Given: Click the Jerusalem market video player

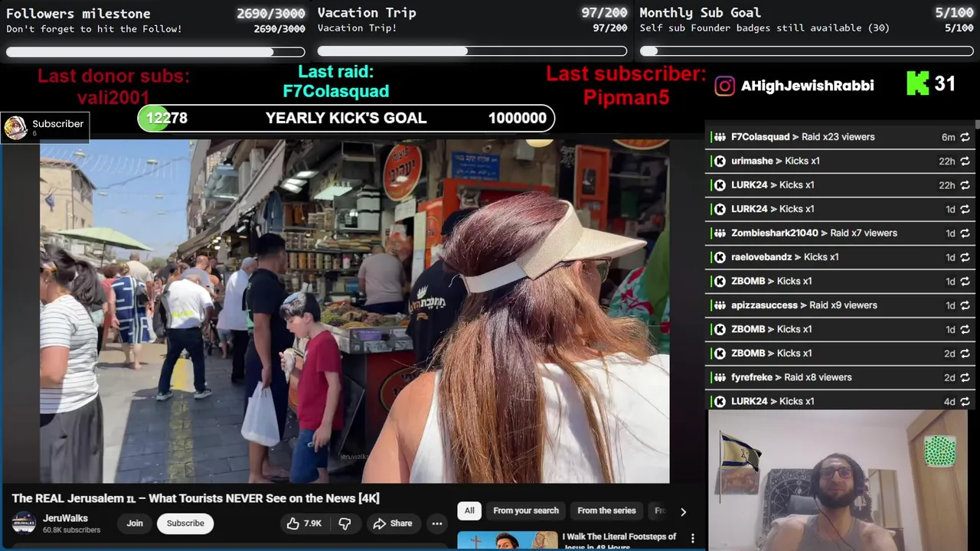Looking at the screenshot, I should (354, 311).
